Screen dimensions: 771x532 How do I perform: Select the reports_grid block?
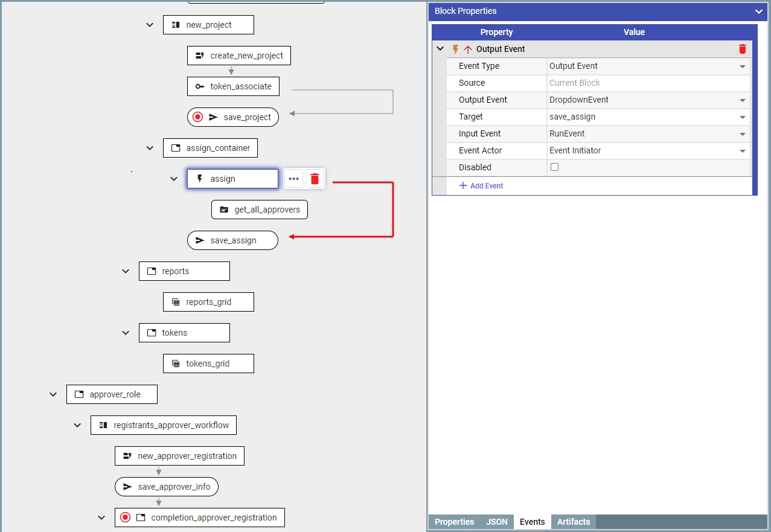(x=208, y=302)
